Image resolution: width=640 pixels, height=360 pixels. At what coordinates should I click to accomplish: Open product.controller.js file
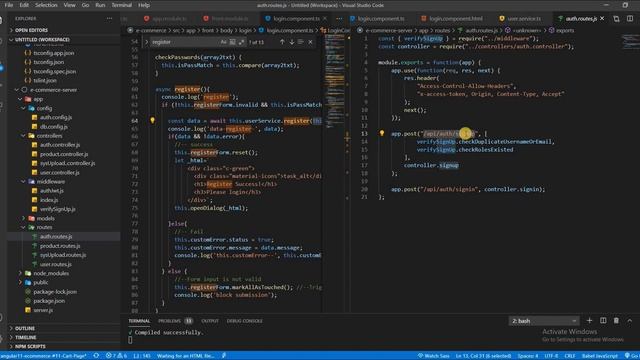[x=63, y=154]
